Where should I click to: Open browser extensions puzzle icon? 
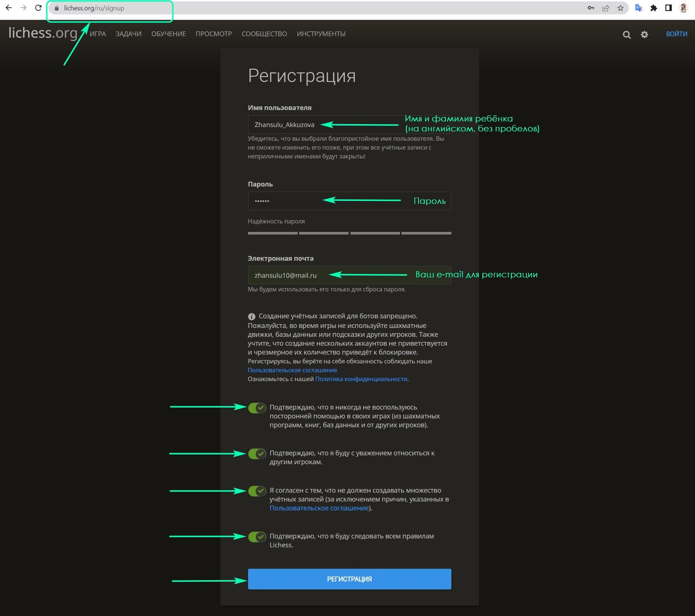click(654, 8)
